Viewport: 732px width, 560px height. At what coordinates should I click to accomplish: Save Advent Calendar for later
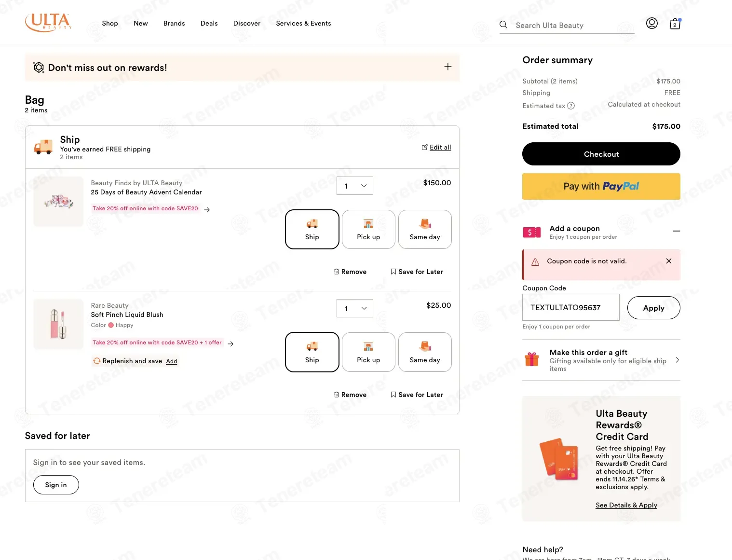click(x=417, y=272)
